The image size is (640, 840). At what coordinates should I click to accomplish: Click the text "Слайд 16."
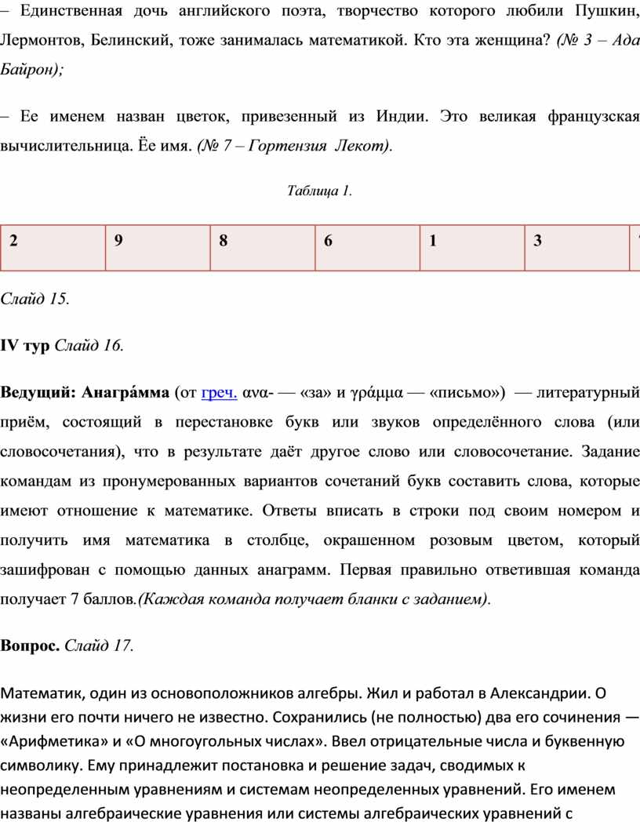point(89,346)
